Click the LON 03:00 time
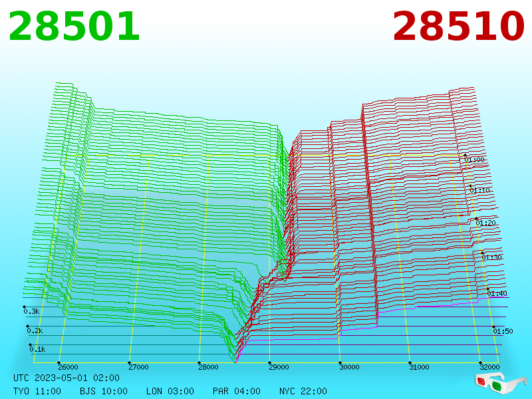 pos(170,391)
